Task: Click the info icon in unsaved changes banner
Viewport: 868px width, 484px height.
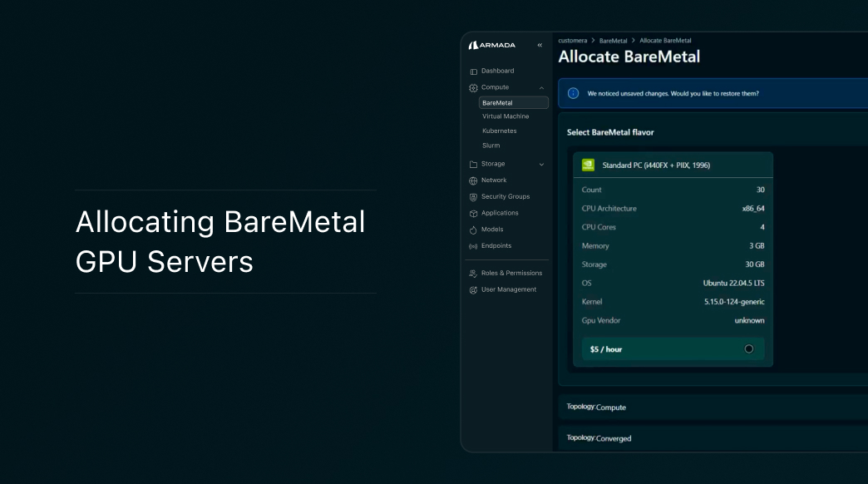Action: [574, 93]
